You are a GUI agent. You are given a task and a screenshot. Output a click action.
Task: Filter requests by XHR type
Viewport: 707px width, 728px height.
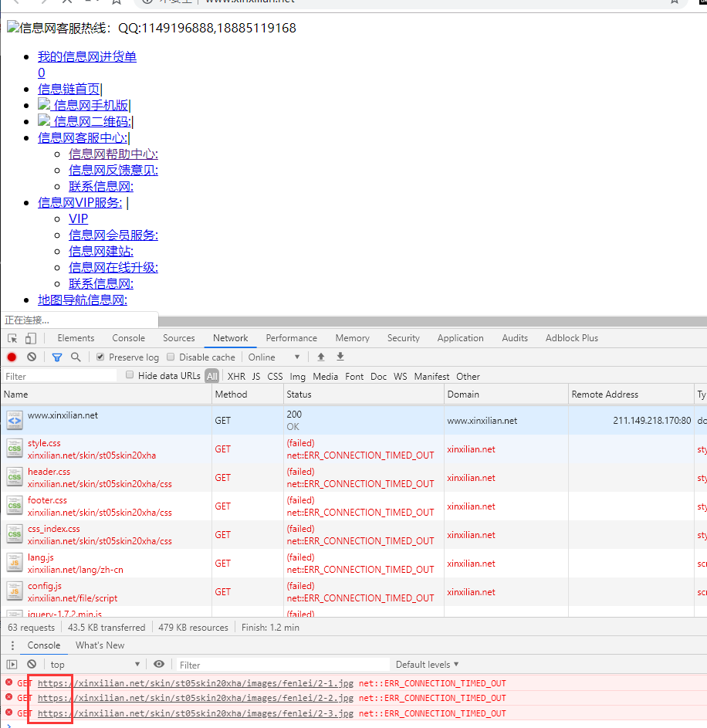click(236, 377)
